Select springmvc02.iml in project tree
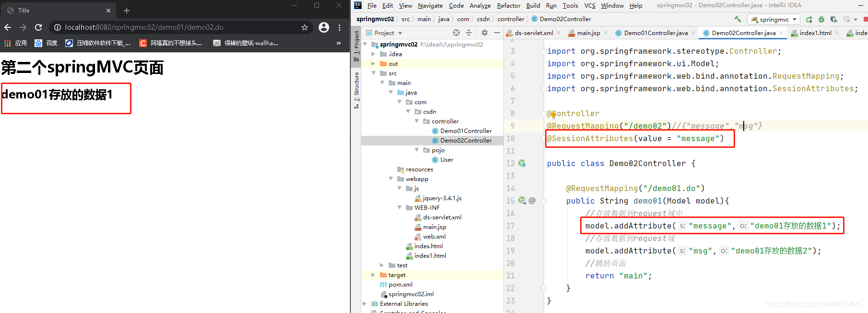This screenshot has width=868, height=313. click(x=407, y=294)
